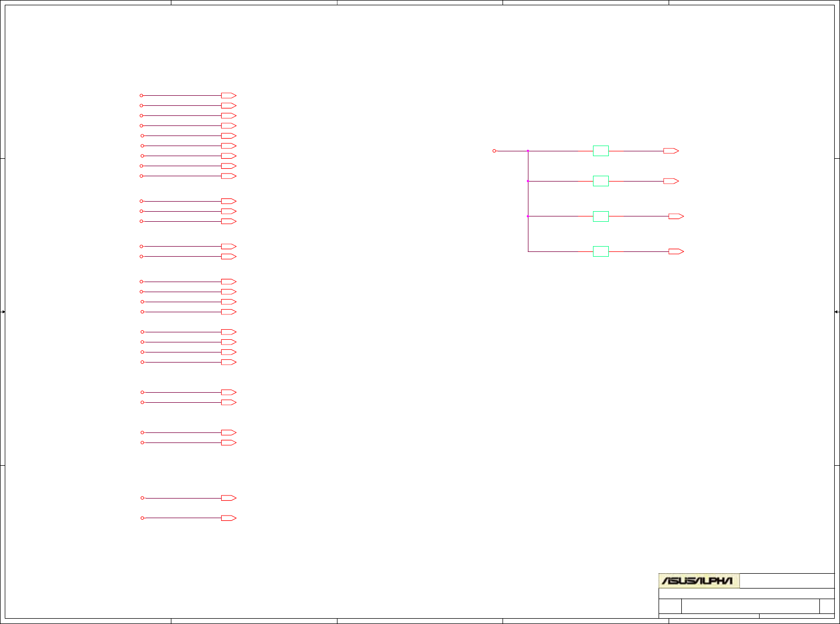Select the very first port symbol in the left column
The image size is (840, 624).
pyautogui.click(x=229, y=96)
